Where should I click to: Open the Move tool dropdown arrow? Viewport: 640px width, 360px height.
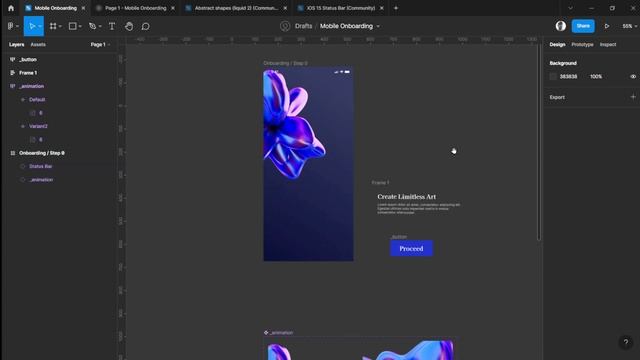click(x=40, y=27)
